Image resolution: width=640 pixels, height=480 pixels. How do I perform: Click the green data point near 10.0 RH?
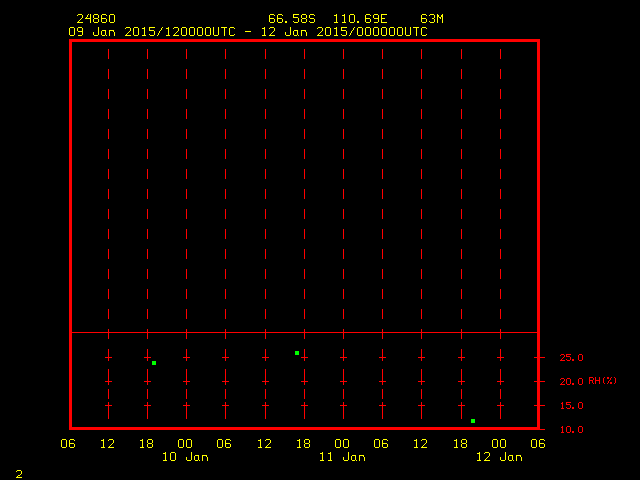click(473, 421)
